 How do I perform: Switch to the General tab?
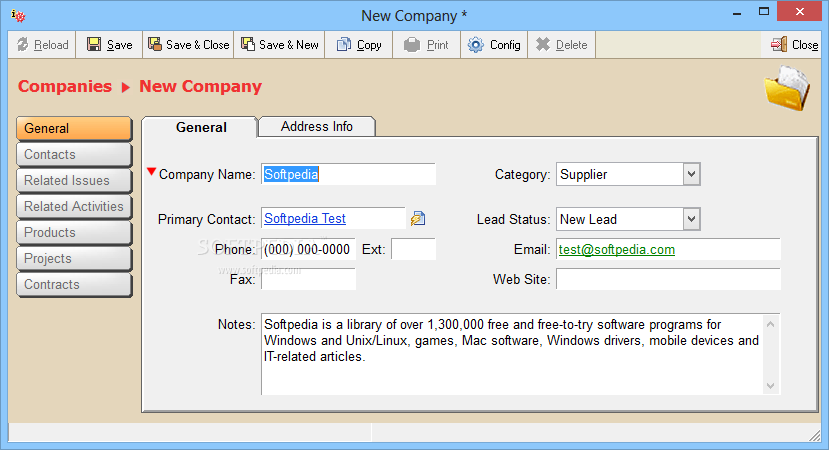(200, 127)
